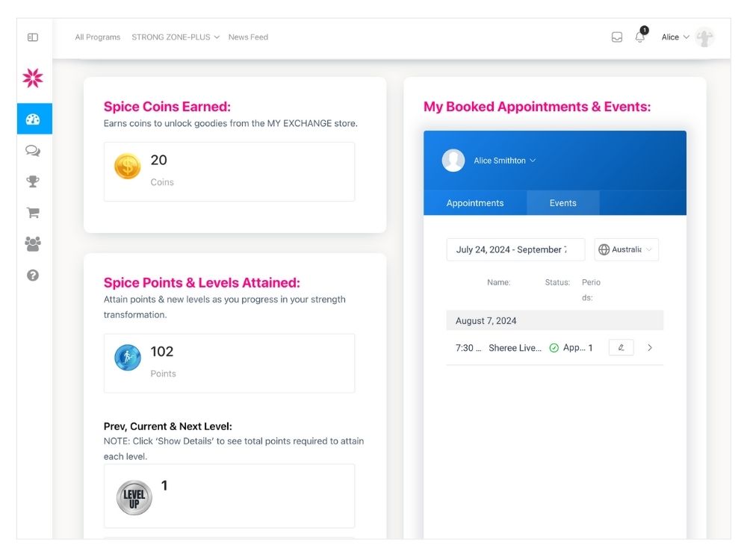Viewport: 747px width, 560px height.
Task: Toggle the sidebar collapse icon
Action: pyautogui.click(x=33, y=37)
